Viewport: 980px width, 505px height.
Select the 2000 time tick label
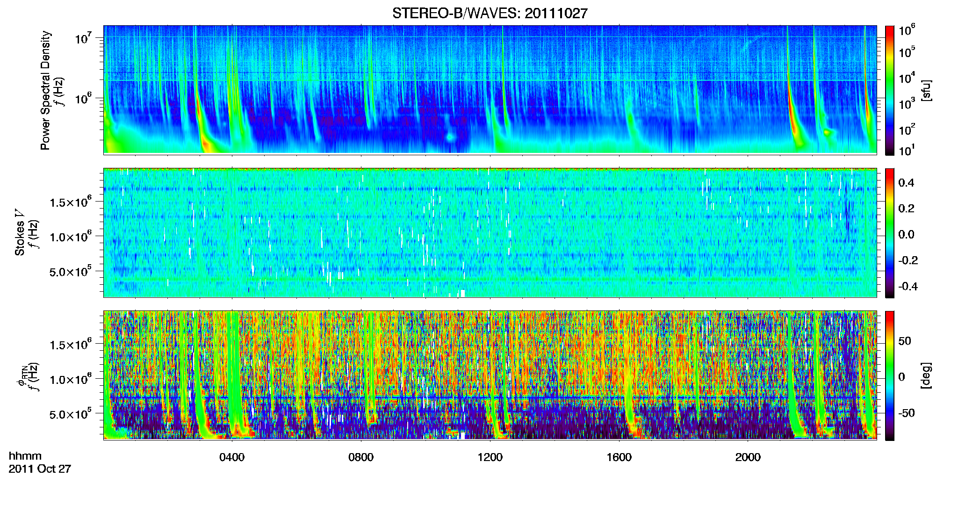[748, 457]
